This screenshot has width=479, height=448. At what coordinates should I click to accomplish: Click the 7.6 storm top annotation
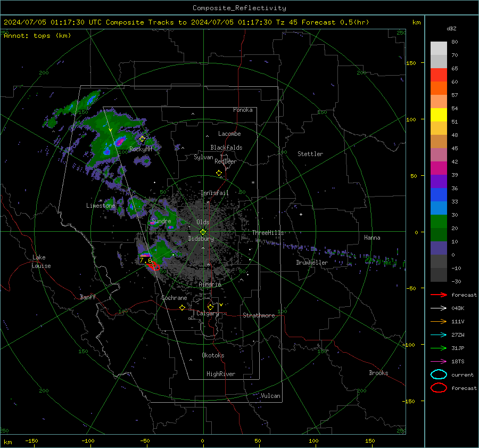pos(146,260)
